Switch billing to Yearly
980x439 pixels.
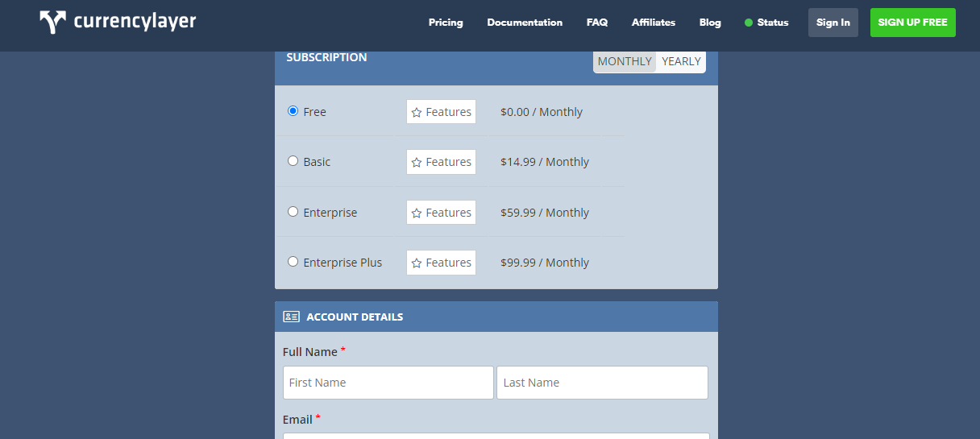[x=681, y=61]
